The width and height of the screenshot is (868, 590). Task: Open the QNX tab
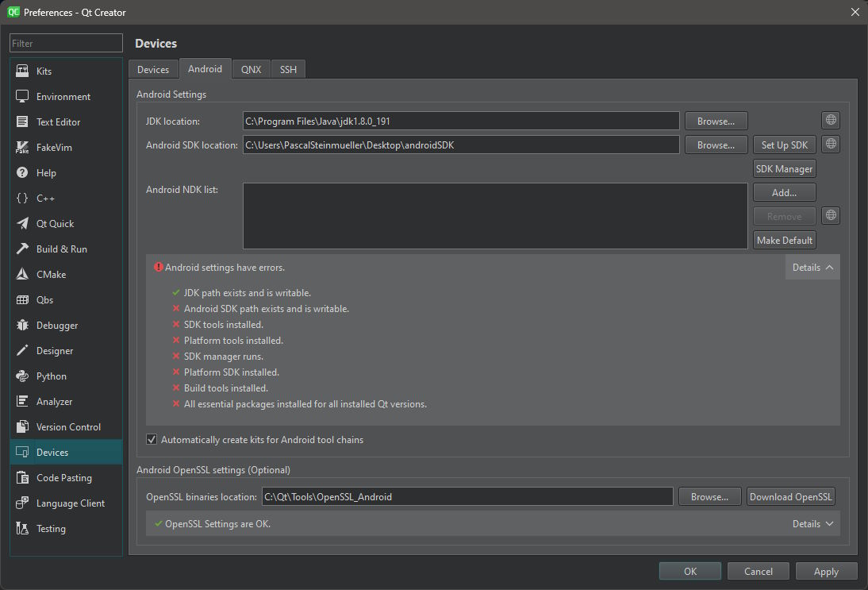(251, 69)
